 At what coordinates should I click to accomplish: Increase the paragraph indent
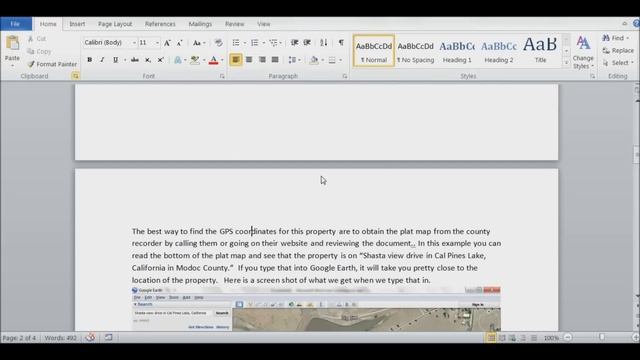pyautogui.click(x=307, y=42)
